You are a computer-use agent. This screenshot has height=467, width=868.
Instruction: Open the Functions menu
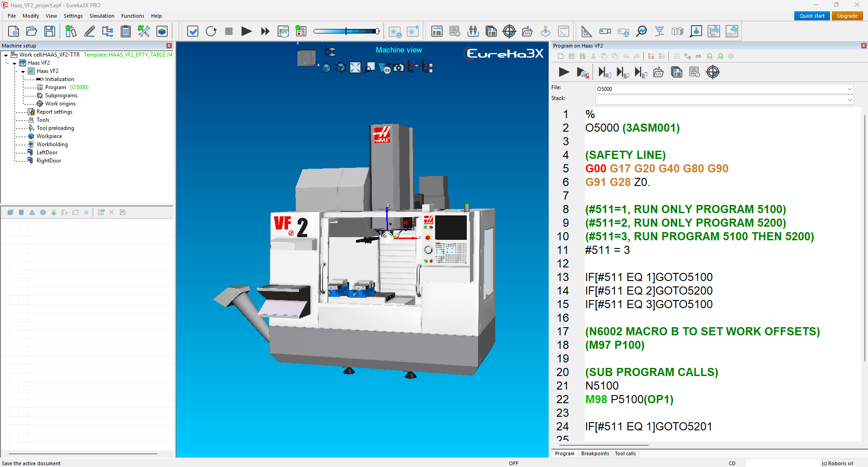[133, 16]
